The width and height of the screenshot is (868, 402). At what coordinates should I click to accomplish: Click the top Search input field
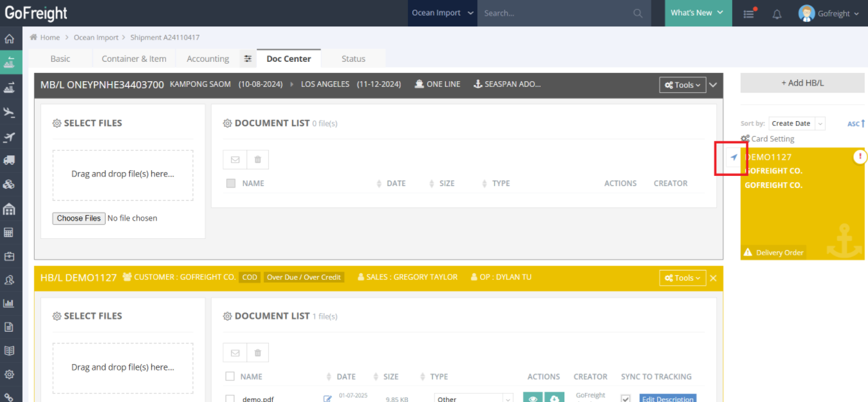tap(557, 13)
